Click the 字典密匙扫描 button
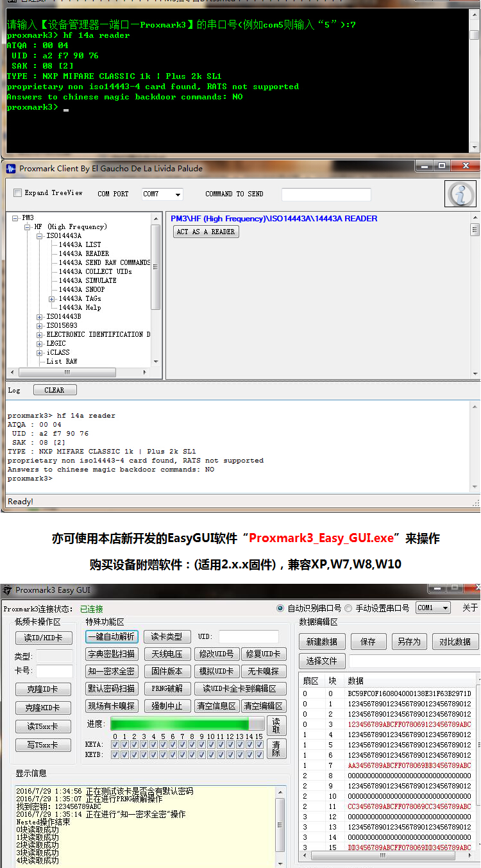 (x=112, y=654)
